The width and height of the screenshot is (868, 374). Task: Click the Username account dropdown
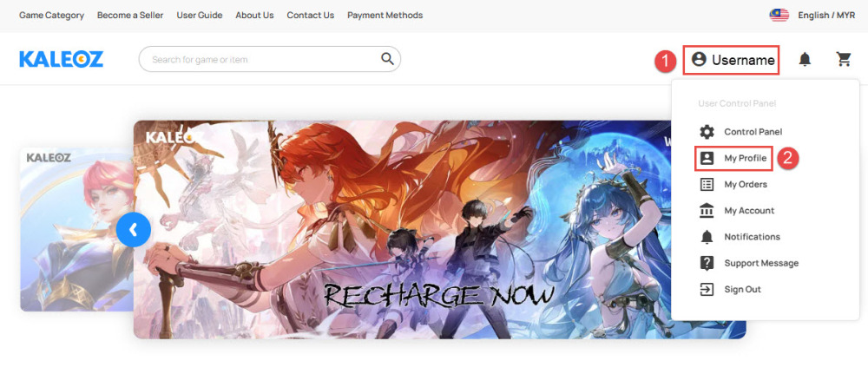click(731, 60)
